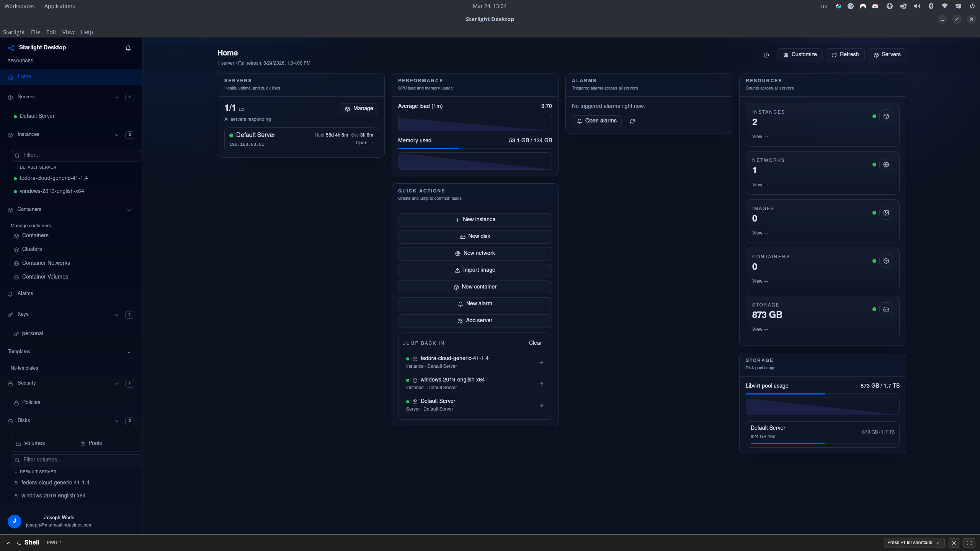Open the Networks globe icon in Resources
This screenshot has height=551, width=980.
[x=886, y=165]
